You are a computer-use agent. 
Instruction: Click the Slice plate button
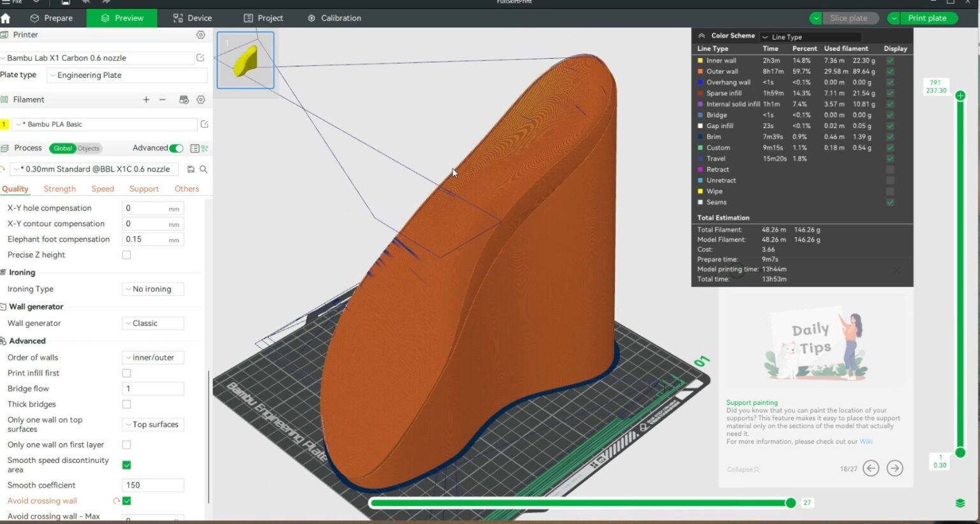pos(850,18)
